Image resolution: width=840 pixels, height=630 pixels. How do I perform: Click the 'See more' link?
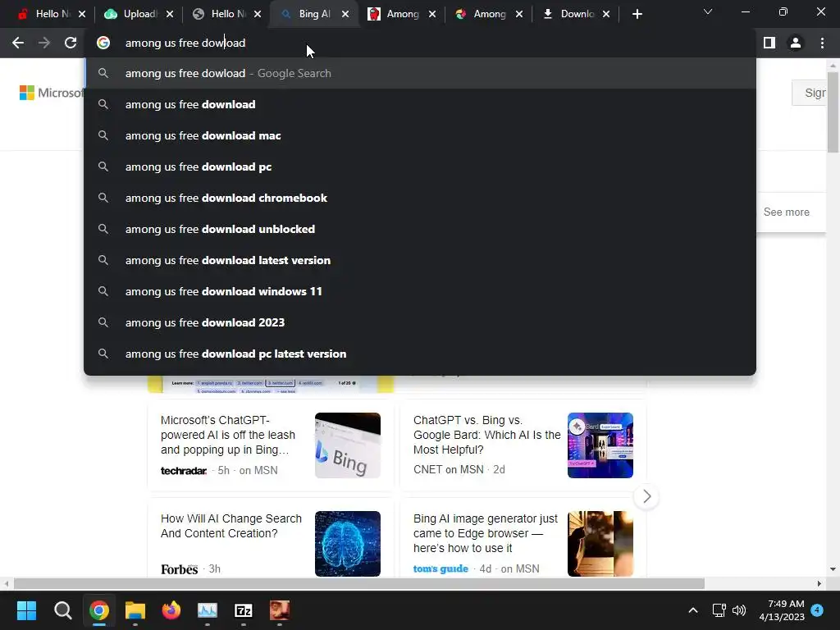(x=787, y=212)
